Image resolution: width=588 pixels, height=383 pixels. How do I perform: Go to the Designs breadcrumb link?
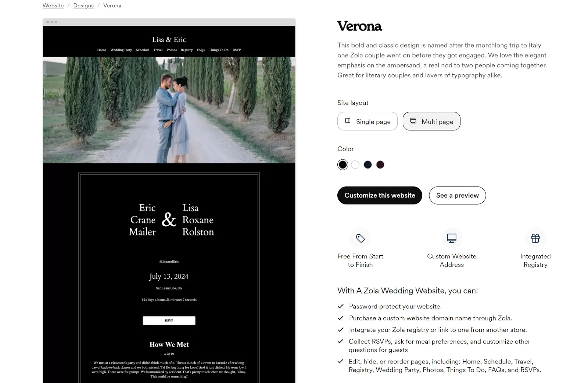[83, 6]
